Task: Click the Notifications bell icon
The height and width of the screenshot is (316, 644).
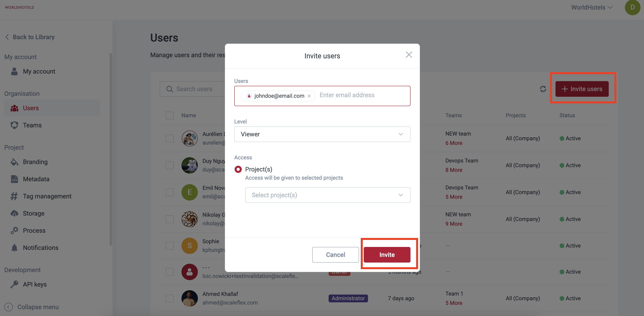Action: pyautogui.click(x=14, y=248)
